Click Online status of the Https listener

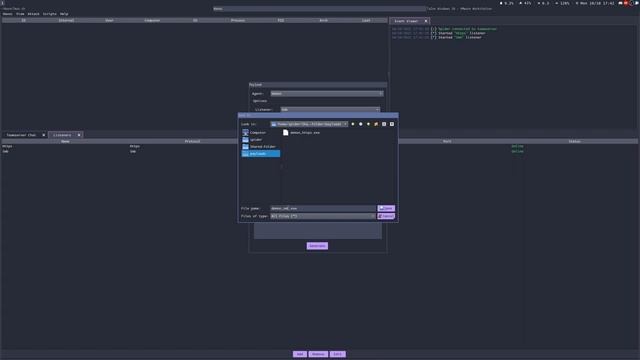click(517, 146)
